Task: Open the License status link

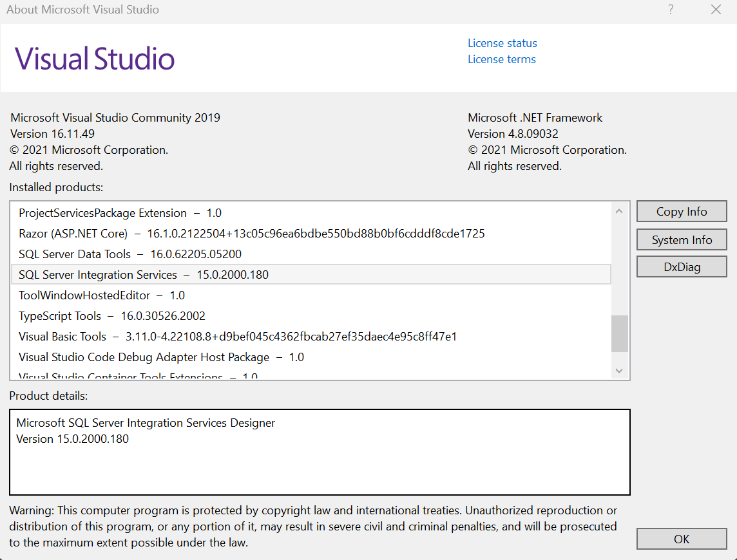Action: point(502,43)
